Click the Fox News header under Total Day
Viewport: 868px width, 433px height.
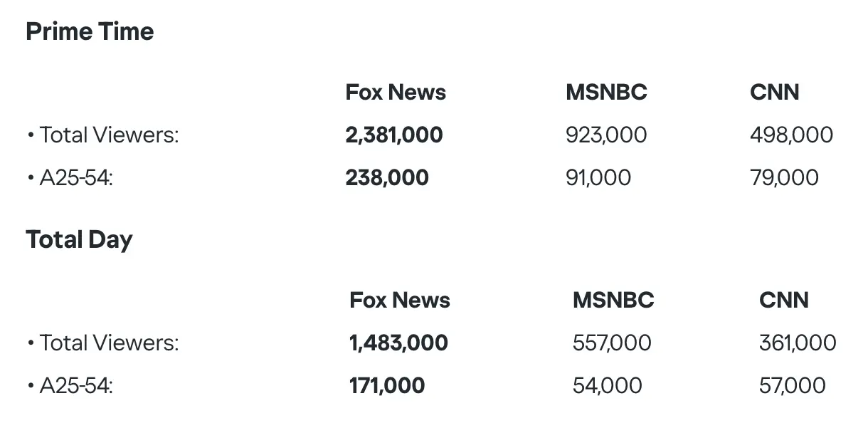click(x=400, y=300)
